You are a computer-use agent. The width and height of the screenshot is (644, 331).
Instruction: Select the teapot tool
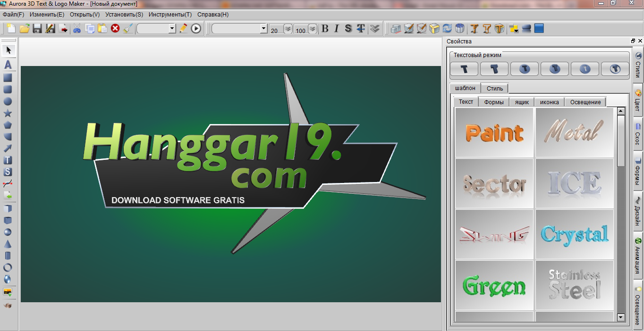click(x=8, y=306)
